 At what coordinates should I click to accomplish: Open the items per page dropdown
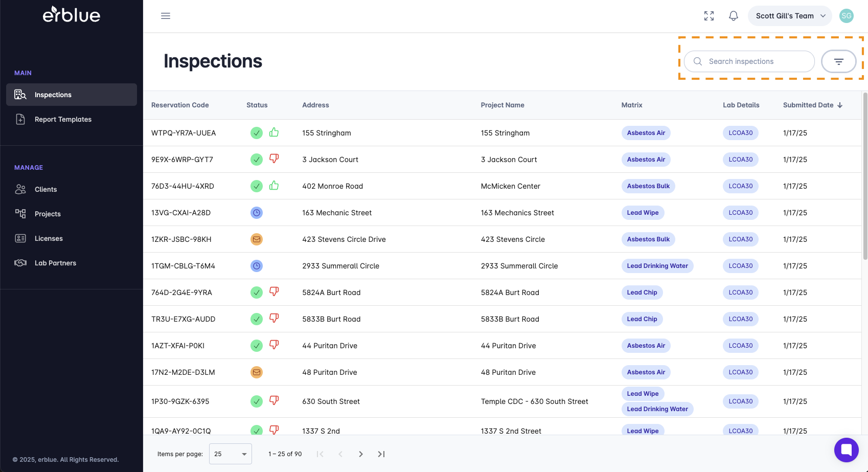tap(231, 454)
